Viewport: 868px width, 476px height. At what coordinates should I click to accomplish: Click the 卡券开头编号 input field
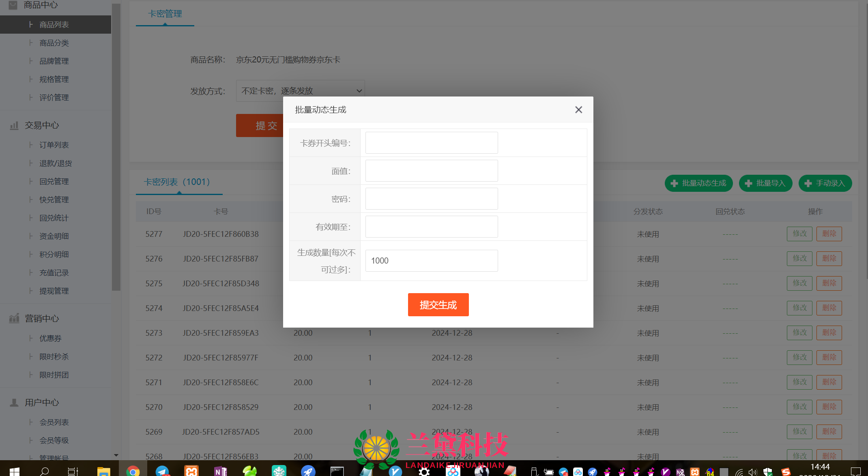pos(431,143)
